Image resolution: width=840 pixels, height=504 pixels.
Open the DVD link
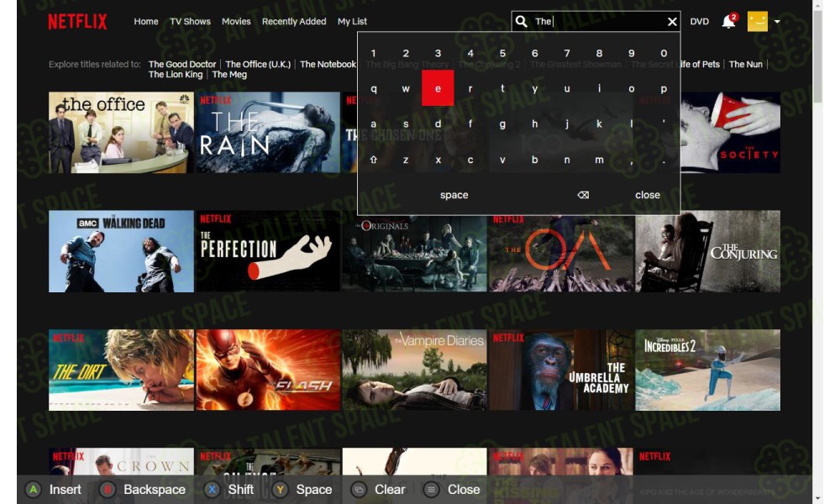[x=699, y=22]
